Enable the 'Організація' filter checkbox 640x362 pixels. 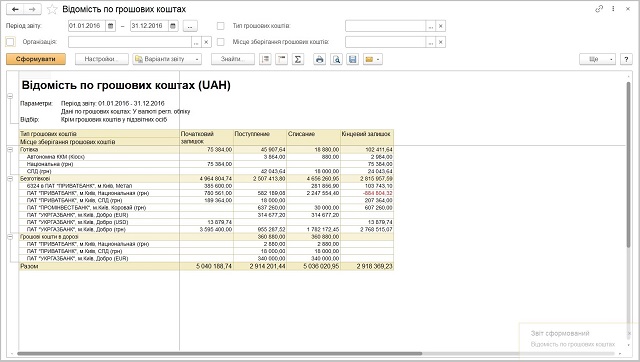pyautogui.click(x=11, y=42)
